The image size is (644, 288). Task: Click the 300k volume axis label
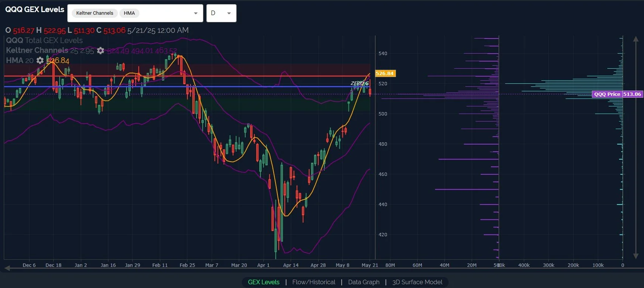548,265
